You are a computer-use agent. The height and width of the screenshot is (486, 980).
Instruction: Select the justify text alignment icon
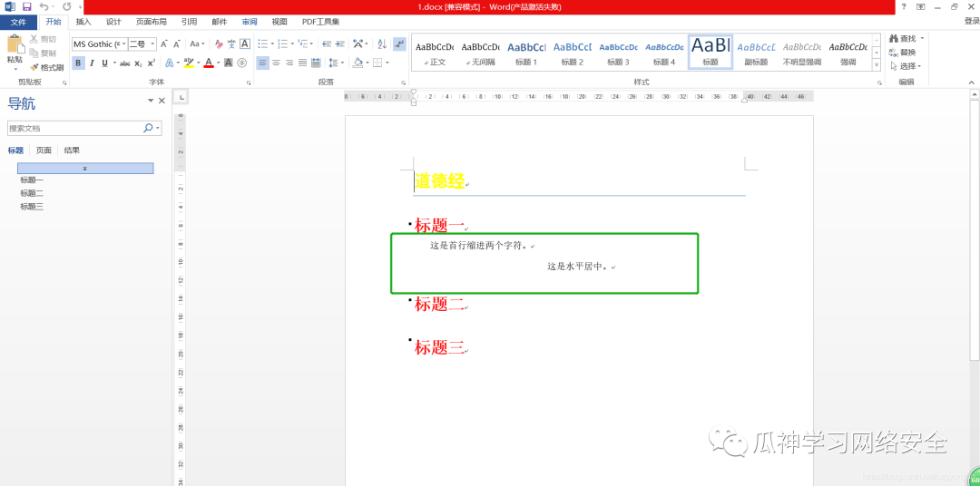click(x=303, y=63)
